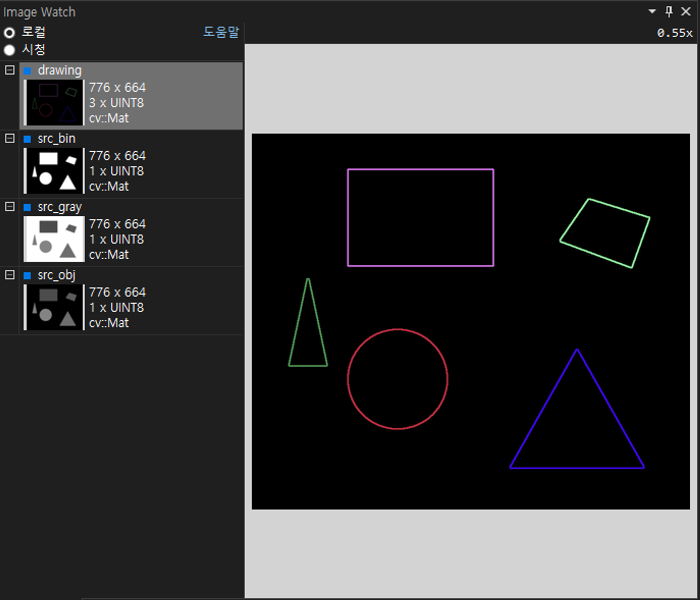Select the src_obj thumbnail preview
This screenshot has width=700, height=600.
pos(54,307)
